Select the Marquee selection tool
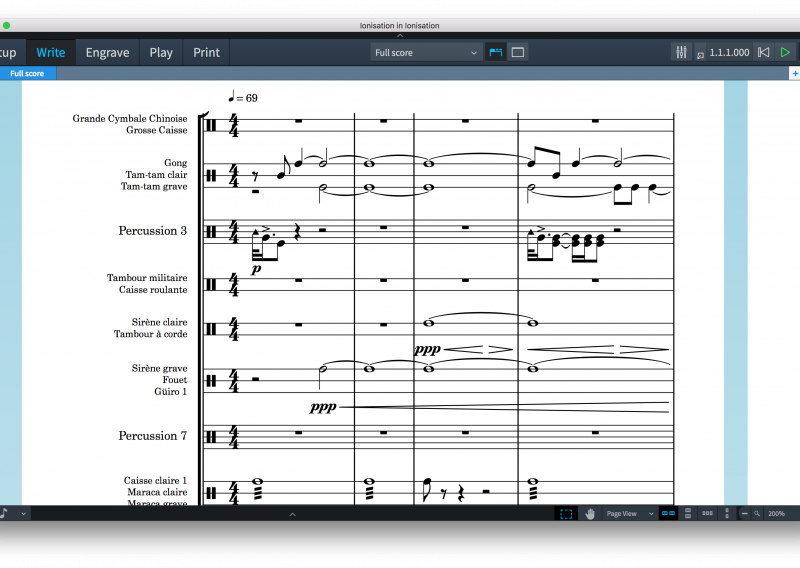Image resolution: width=800 pixels, height=568 pixels. [566, 513]
